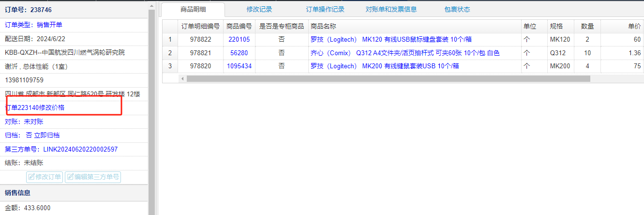
Task: Click the 配送日期 2024/6/22 row
Action: [74, 38]
